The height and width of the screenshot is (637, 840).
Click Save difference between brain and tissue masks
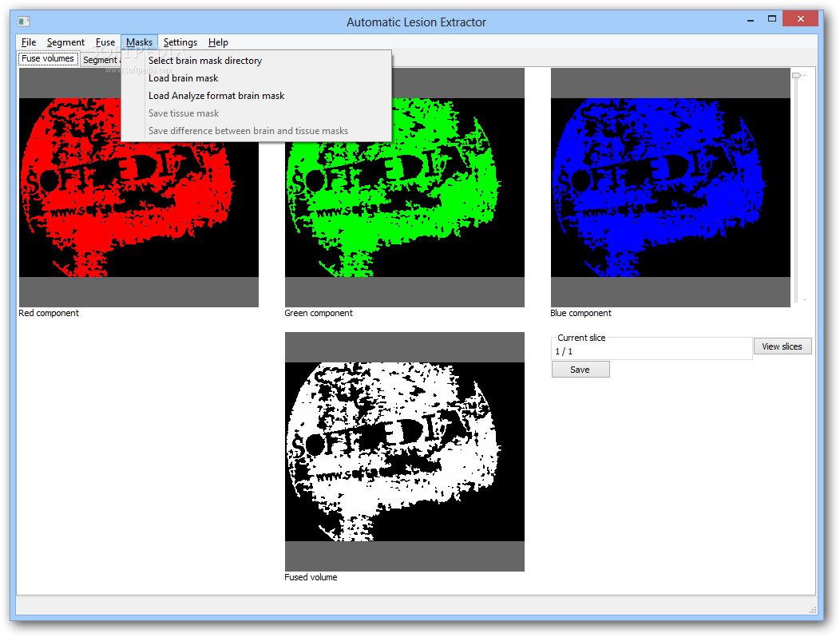pyautogui.click(x=256, y=131)
